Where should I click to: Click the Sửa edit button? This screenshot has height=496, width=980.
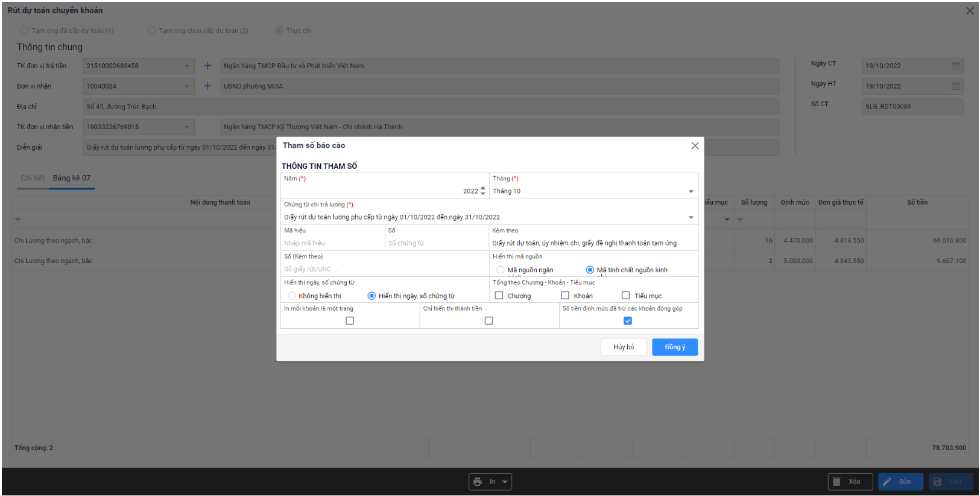[900, 482]
